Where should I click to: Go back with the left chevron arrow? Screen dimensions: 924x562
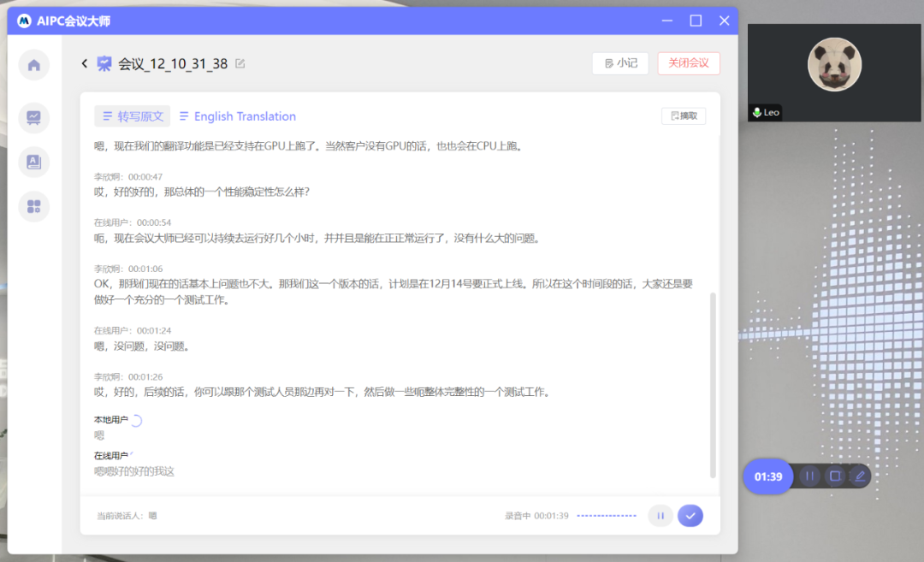(84, 63)
